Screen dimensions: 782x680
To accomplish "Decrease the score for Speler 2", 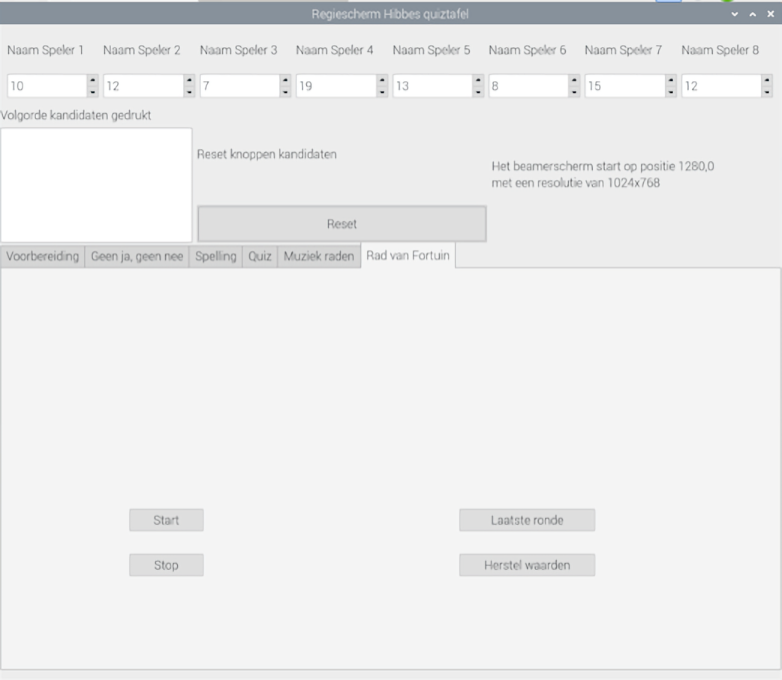I will [189, 92].
